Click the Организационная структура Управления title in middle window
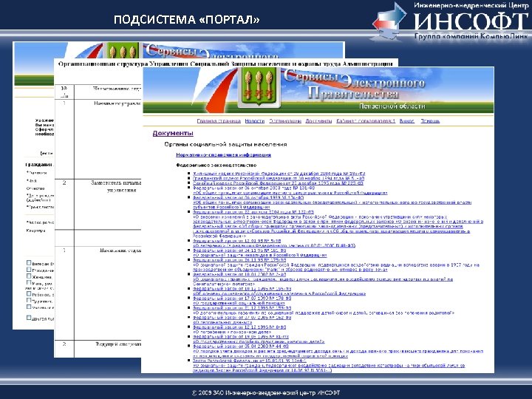 click(225, 64)
